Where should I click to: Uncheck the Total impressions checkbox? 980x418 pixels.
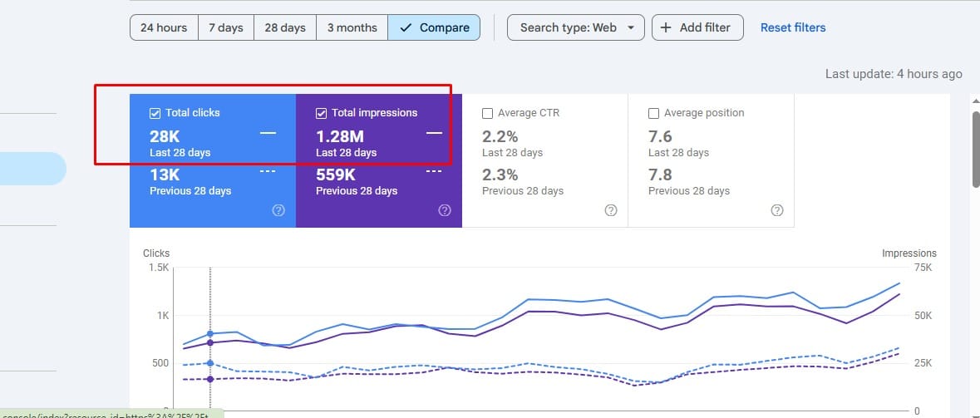322,113
